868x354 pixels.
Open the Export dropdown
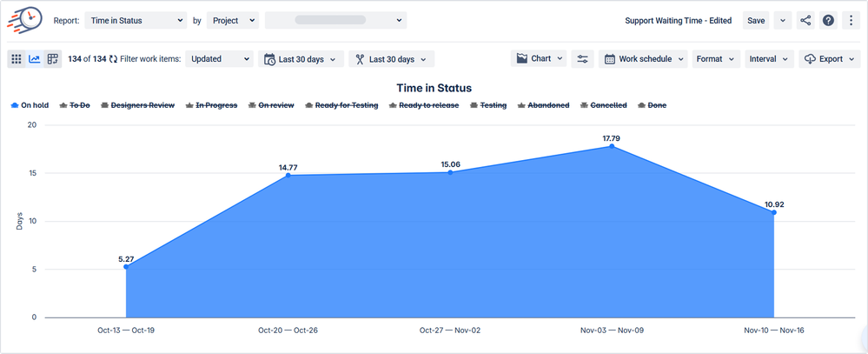pos(829,59)
